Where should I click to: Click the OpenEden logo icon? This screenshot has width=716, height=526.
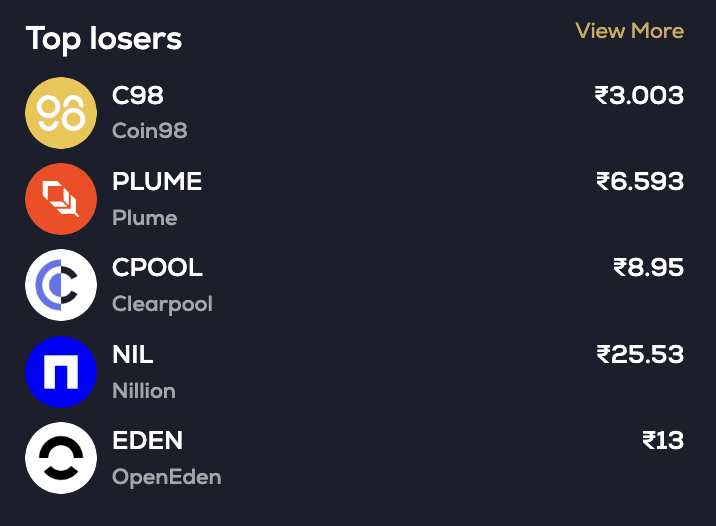(60, 457)
